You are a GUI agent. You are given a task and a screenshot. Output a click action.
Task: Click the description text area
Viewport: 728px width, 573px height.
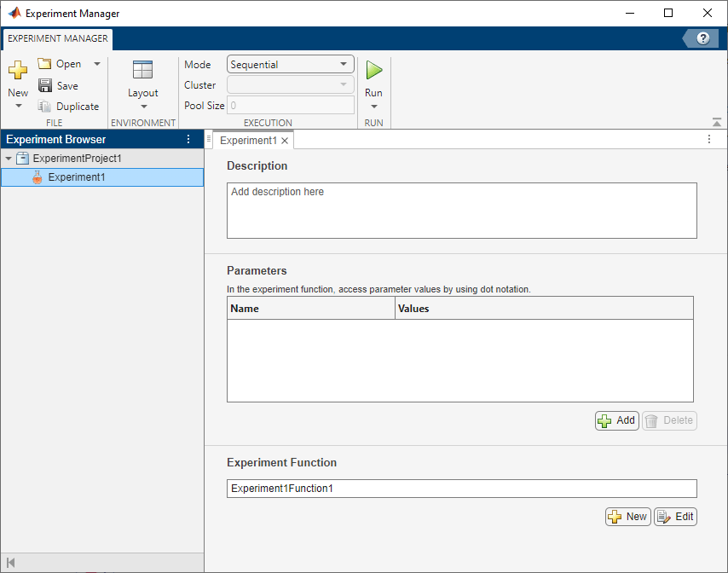461,210
